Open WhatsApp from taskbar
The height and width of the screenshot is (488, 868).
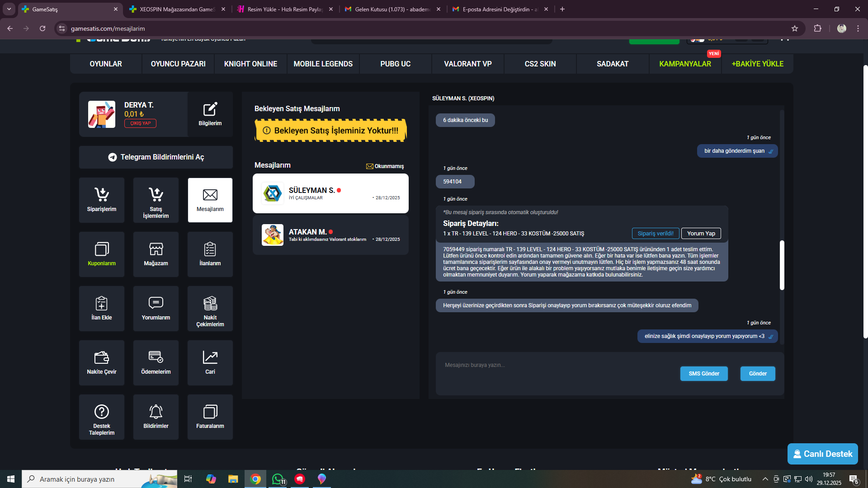click(278, 479)
